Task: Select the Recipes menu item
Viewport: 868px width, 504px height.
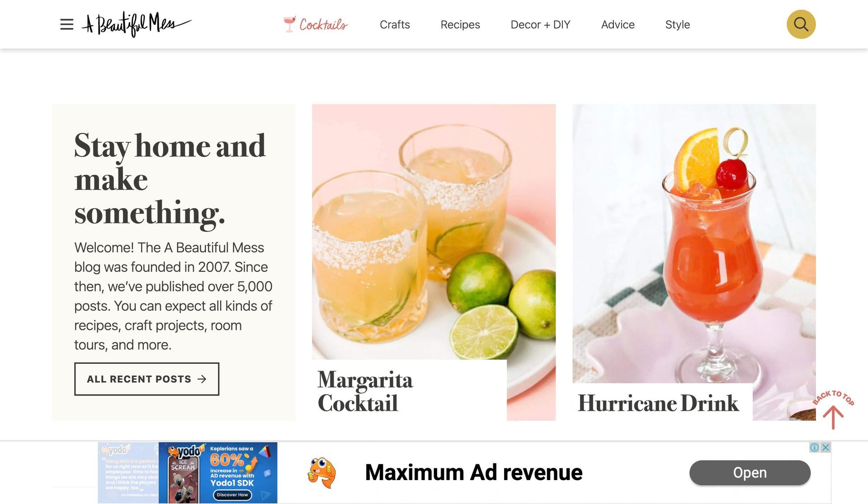Action: click(x=460, y=24)
